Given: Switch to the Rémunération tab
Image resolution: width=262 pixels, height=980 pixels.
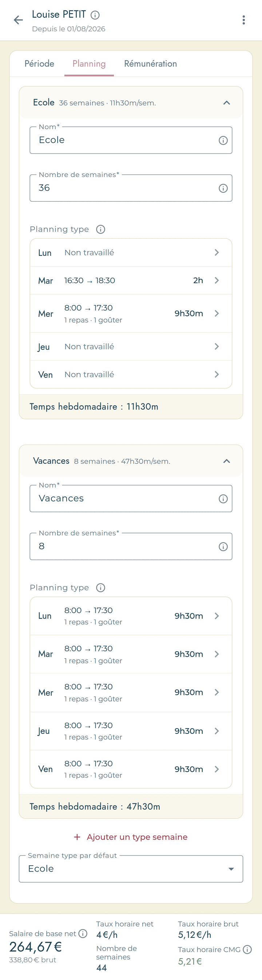Looking at the screenshot, I should [x=151, y=64].
